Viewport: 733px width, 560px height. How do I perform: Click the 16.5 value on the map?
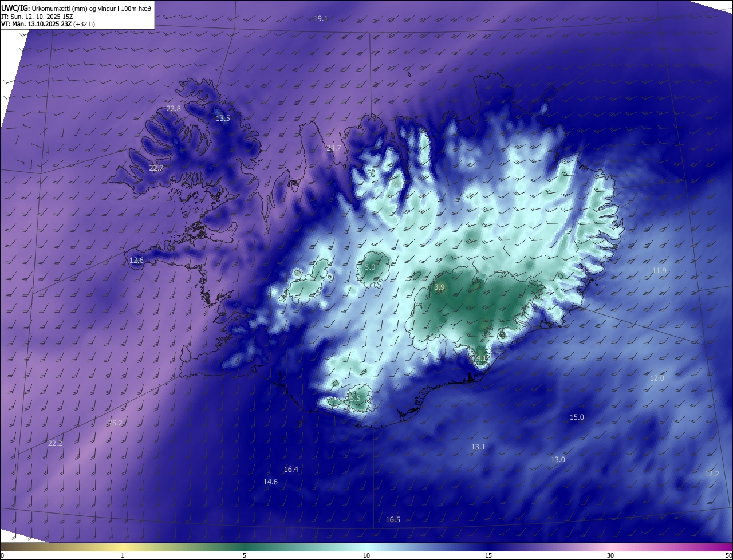point(393,520)
